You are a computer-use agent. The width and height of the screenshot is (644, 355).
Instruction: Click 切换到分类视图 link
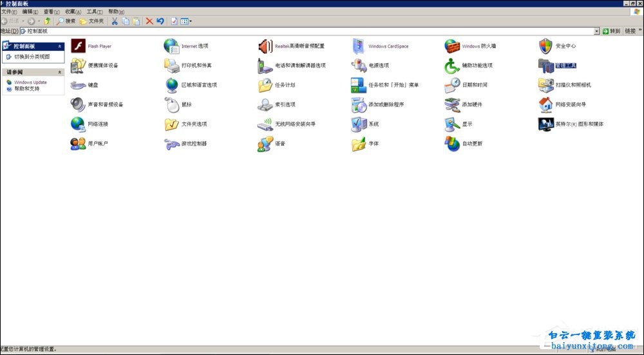tap(32, 57)
